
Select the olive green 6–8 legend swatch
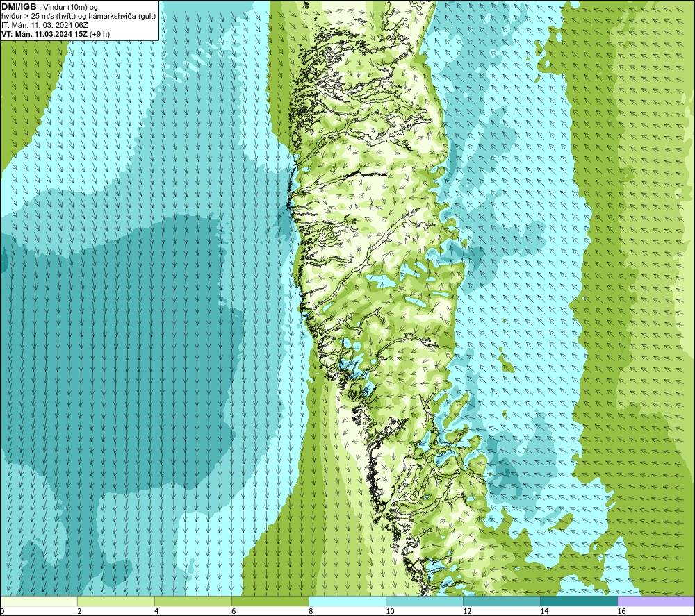[x=270, y=601]
